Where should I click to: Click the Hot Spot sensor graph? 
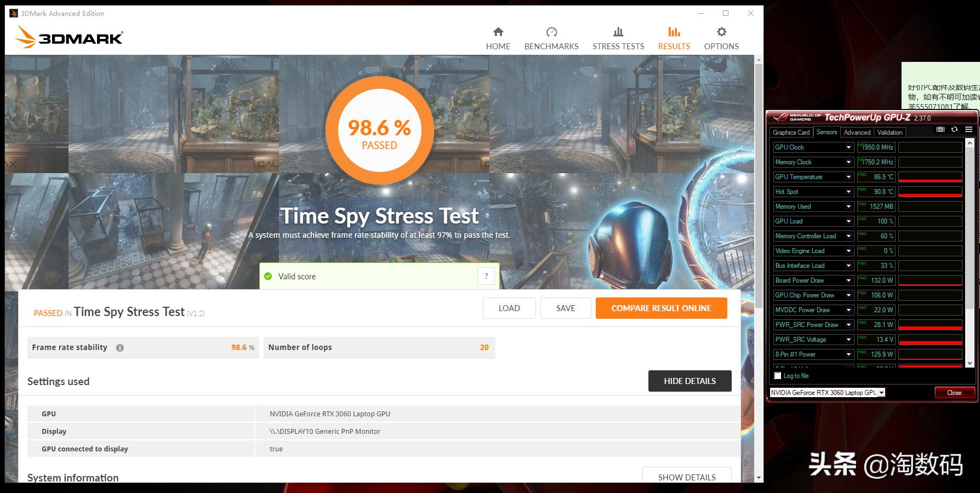(930, 192)
